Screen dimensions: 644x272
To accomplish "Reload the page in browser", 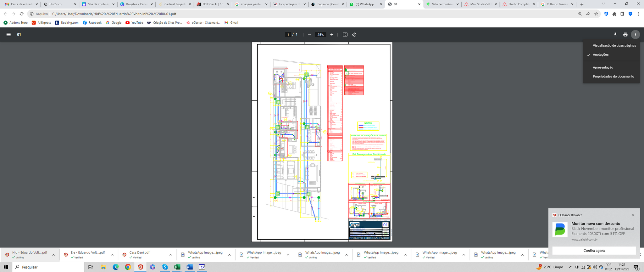I will pos(22,14).
